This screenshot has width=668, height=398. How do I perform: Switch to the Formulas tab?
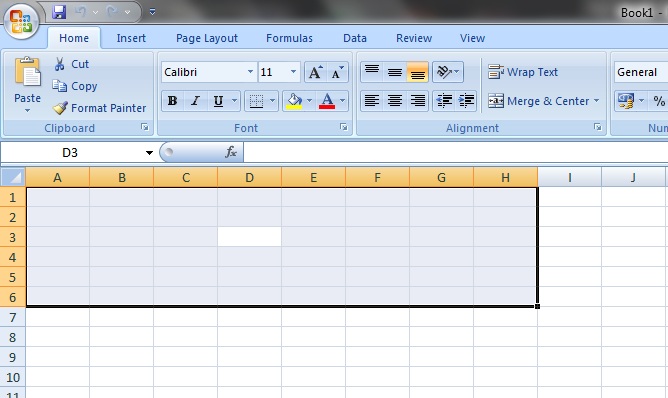click(289, 38)
